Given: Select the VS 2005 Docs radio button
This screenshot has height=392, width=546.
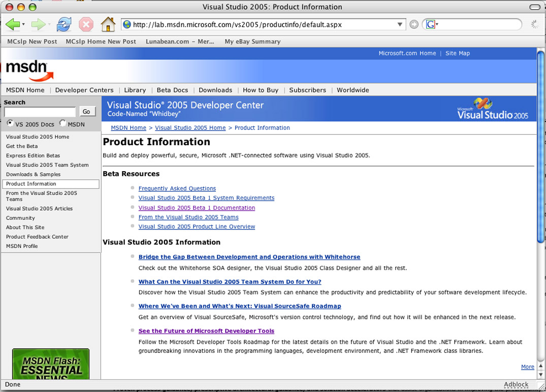Looking at the screenshot, I should [10, 123].
